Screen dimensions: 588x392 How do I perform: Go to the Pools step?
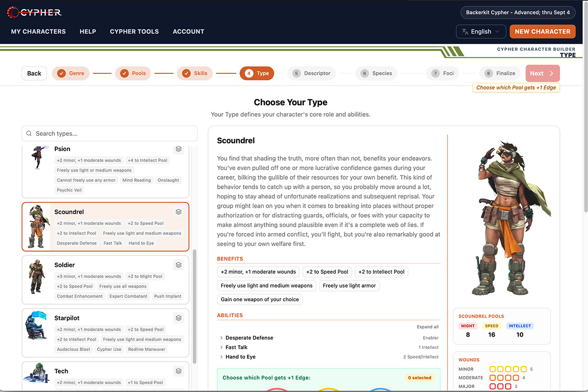[x=133, y=73]
